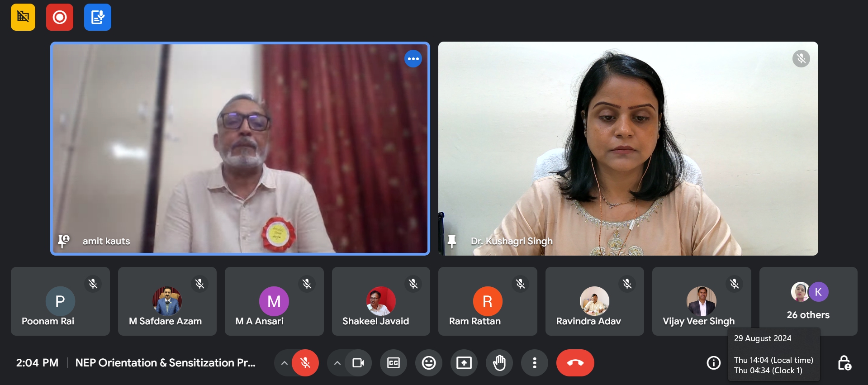Unpin Dr. Kushagri Singh's video
Viewport: 868px width, 385px height.
pos(451,241)
